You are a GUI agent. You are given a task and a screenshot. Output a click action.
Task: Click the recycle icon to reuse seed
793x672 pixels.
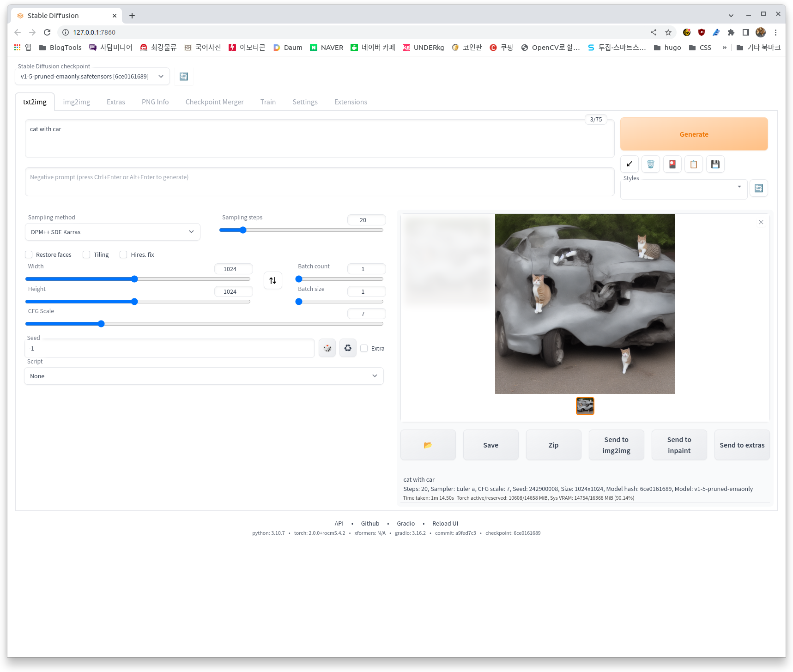(348, 348)
